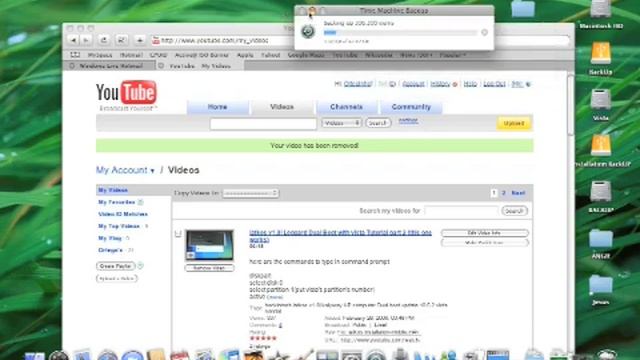
Task: Open the Google Maps bookmark
Action: tap(306, 55)
